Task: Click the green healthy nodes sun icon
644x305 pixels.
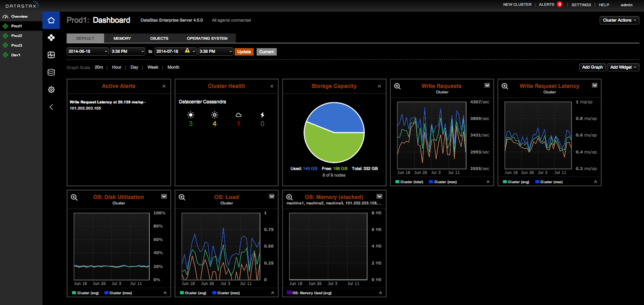Action: (x=191, y=115)
